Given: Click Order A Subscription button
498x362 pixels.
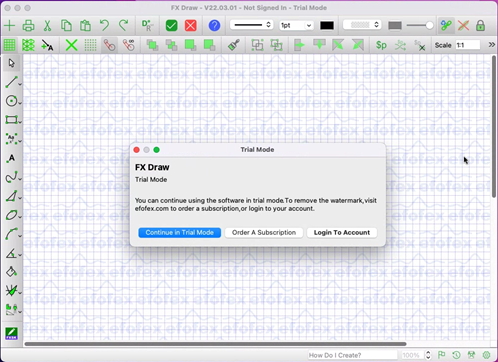Looking at the screenshot, I should pos(264,232).
